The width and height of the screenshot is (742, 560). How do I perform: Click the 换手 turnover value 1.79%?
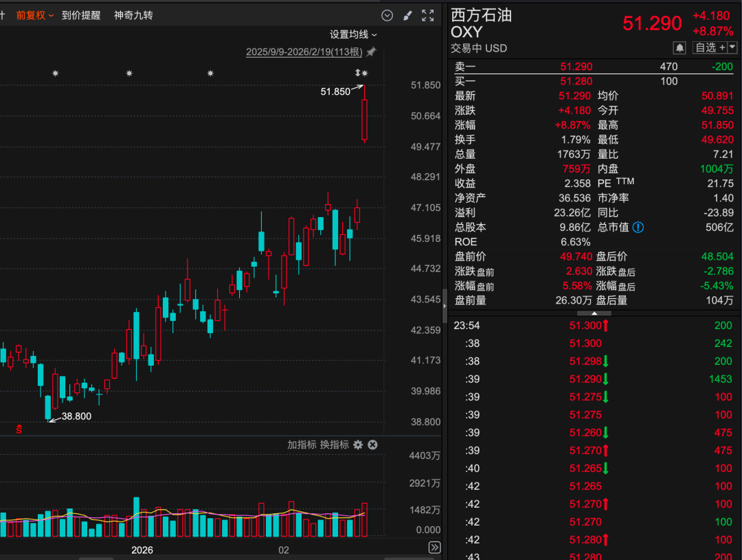pos(576,140)
